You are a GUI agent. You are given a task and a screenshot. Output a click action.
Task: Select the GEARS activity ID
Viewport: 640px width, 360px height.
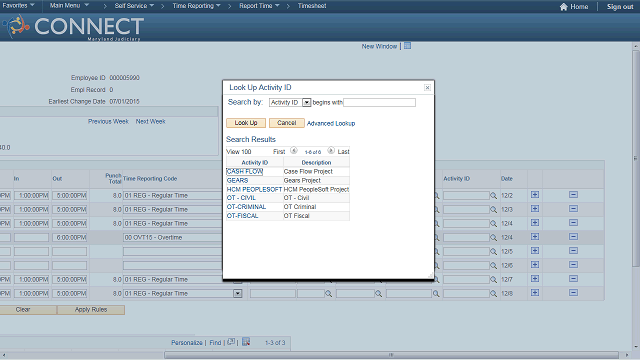pos(238,180)
